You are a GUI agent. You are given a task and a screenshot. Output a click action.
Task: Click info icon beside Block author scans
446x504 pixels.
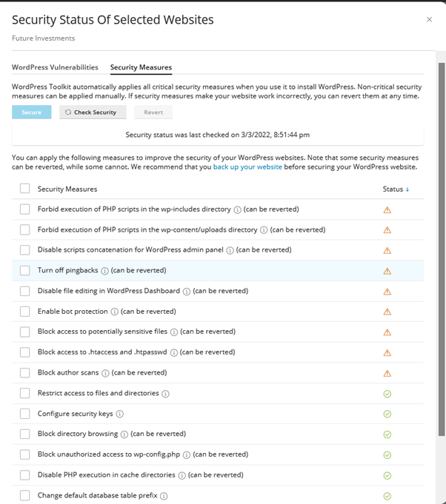tap(106, 373)
